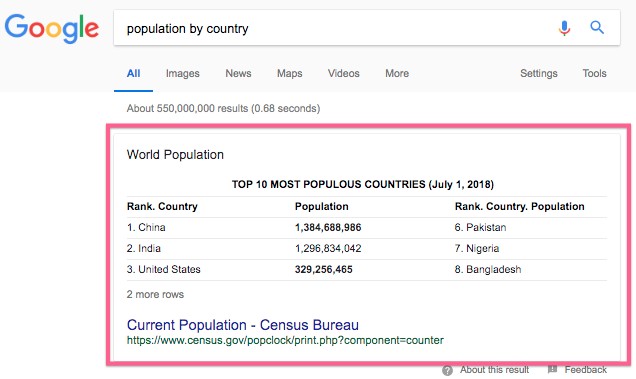The image size is (636, 379).
Task: Click the 3. United States table cell
Action: click(163, 269)
